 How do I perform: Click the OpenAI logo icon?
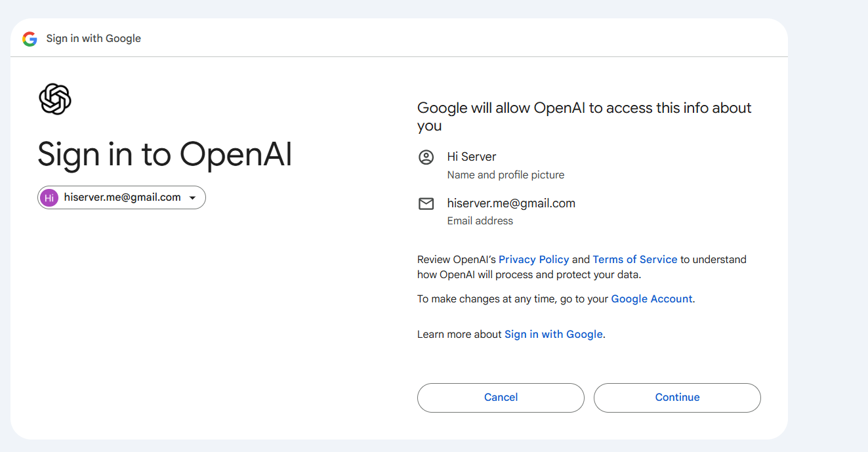coord(55,100)
